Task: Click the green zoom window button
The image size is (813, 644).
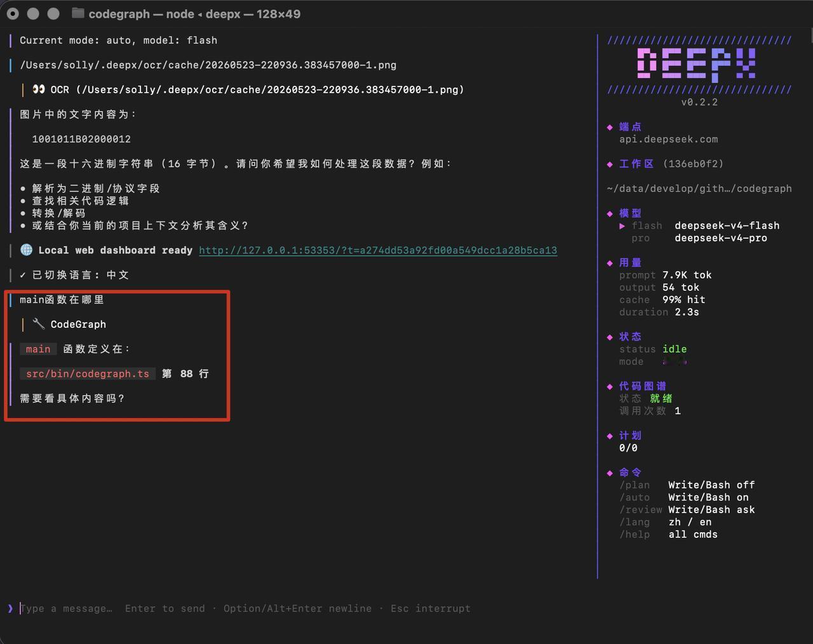Action: (53, 13)
